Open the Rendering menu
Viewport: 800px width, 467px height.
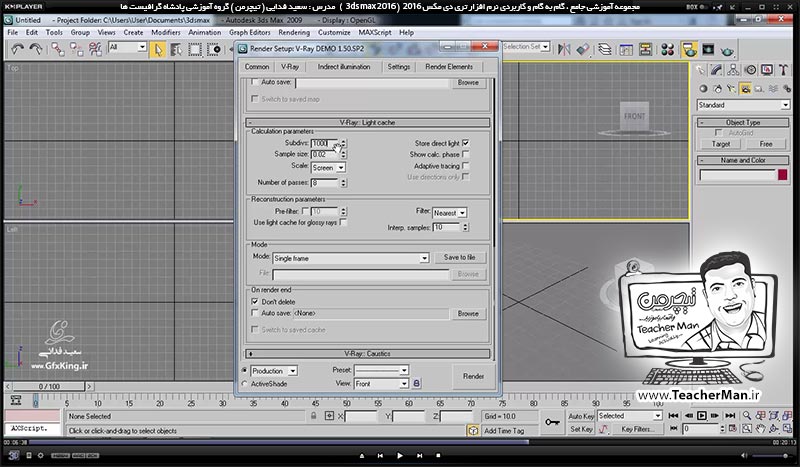[294, 32]
